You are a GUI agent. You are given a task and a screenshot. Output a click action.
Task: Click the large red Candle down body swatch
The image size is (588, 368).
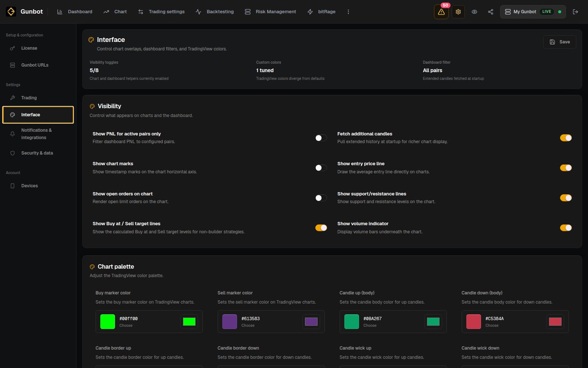coord(474,322)
